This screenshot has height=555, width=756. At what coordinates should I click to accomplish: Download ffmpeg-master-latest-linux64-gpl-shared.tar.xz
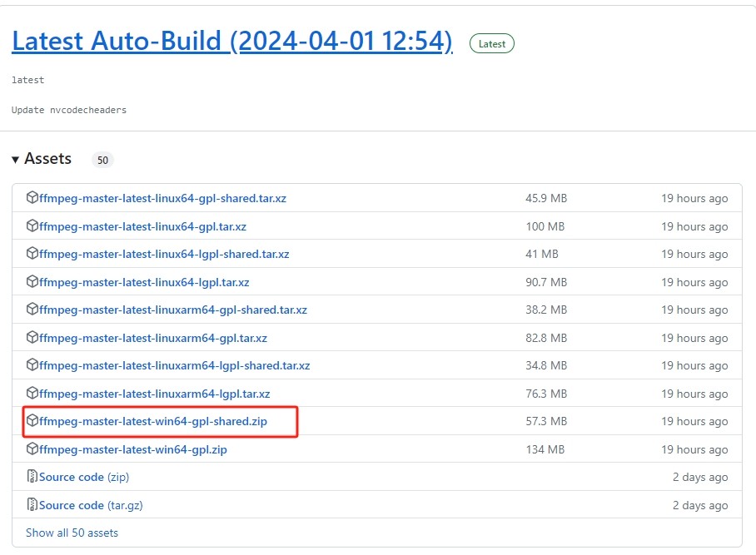162,198
